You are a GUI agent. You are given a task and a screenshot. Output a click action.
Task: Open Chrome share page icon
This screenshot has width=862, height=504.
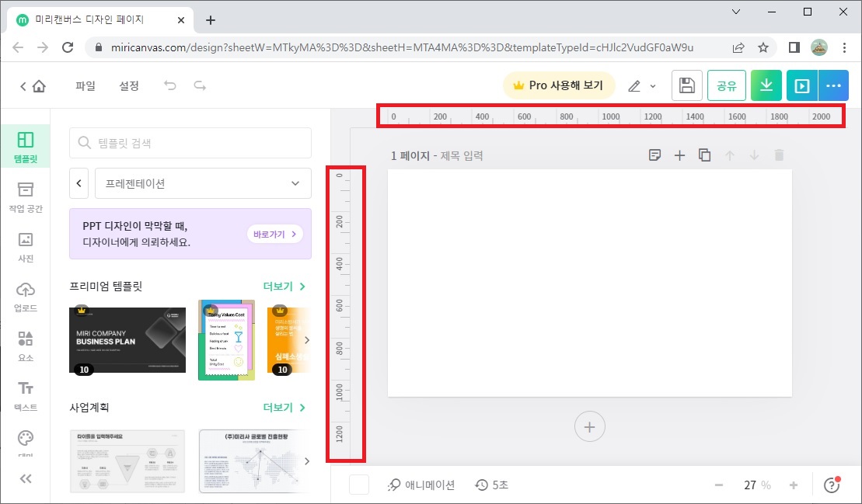739,47
